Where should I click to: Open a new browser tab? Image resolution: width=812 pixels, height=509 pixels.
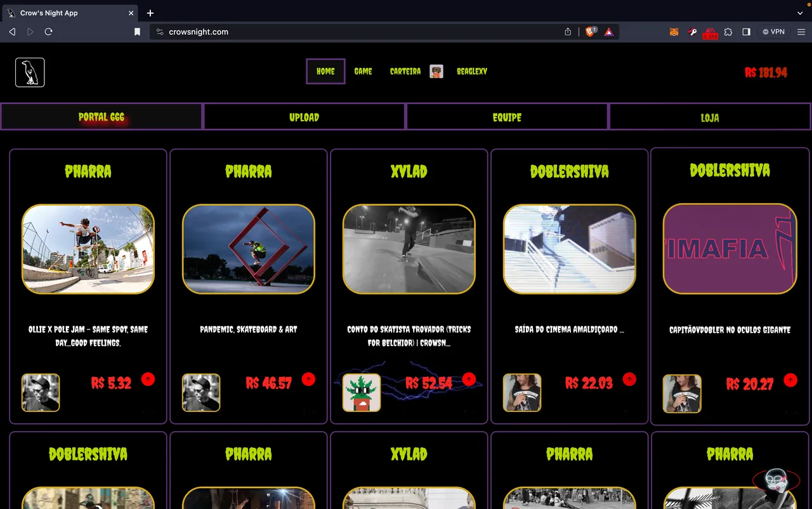coord(150,13)
